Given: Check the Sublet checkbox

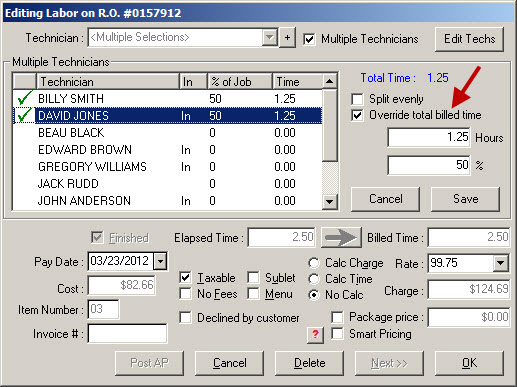Looking at the screenshot, I should 253,278.
